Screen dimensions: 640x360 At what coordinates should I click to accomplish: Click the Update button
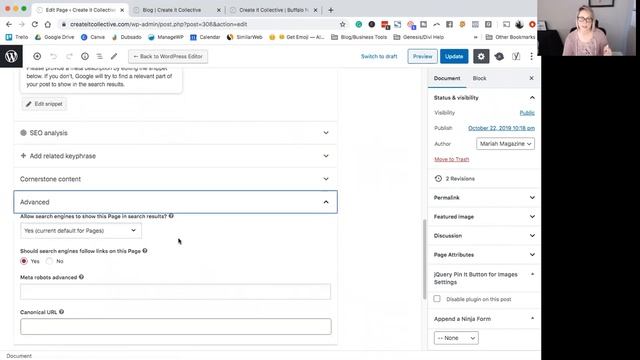pos(454,56)
